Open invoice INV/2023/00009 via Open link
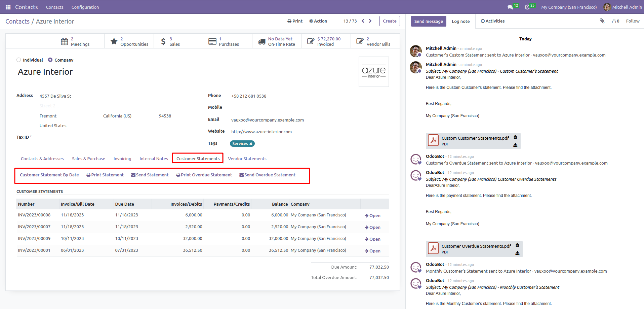 tap(373, 239)
